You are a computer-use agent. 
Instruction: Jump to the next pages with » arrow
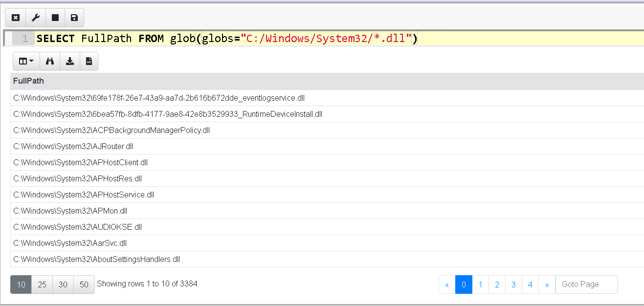coord(547,284)
